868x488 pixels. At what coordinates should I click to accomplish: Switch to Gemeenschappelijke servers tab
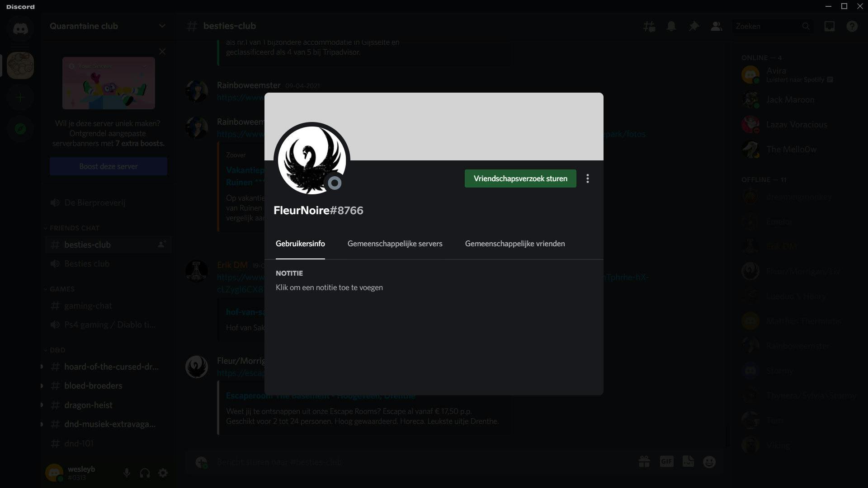point(395,244)
